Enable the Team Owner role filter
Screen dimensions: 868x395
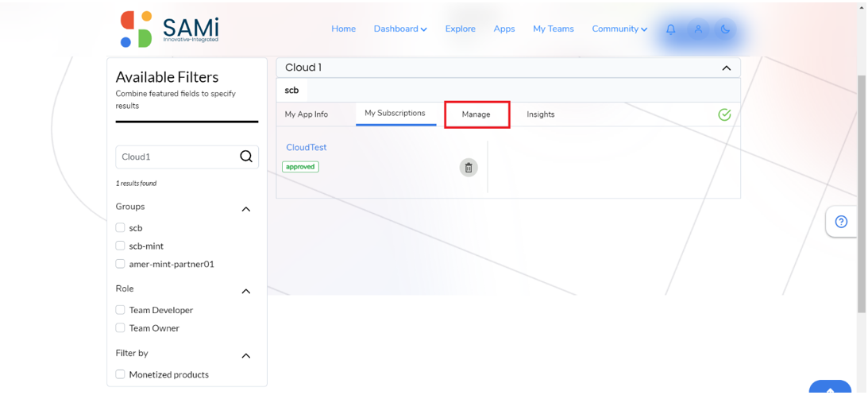120,328
